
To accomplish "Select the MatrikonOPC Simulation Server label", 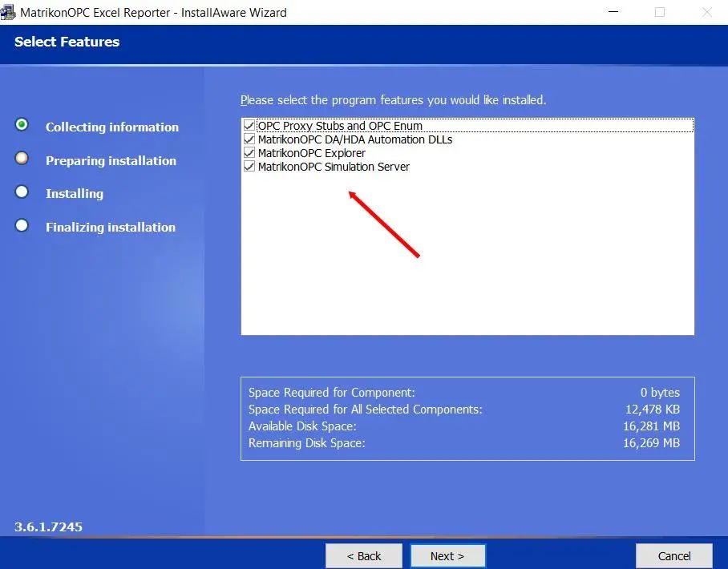I will [x=334, y=167].
